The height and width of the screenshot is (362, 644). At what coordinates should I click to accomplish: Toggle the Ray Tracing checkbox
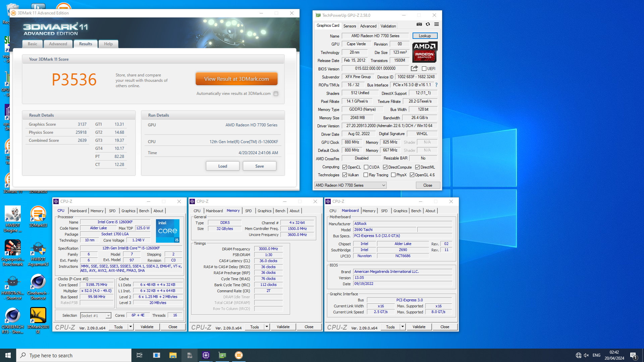pos(366,175)
